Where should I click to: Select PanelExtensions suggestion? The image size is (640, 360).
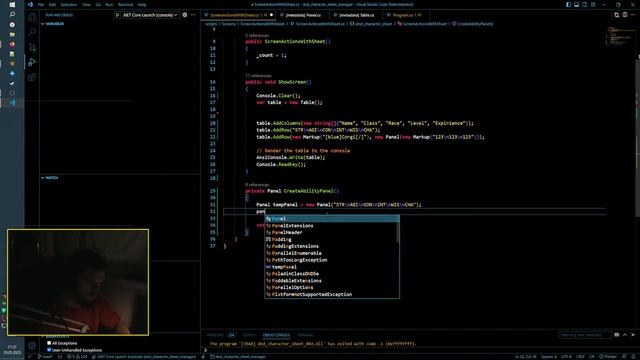click(331, 226)
